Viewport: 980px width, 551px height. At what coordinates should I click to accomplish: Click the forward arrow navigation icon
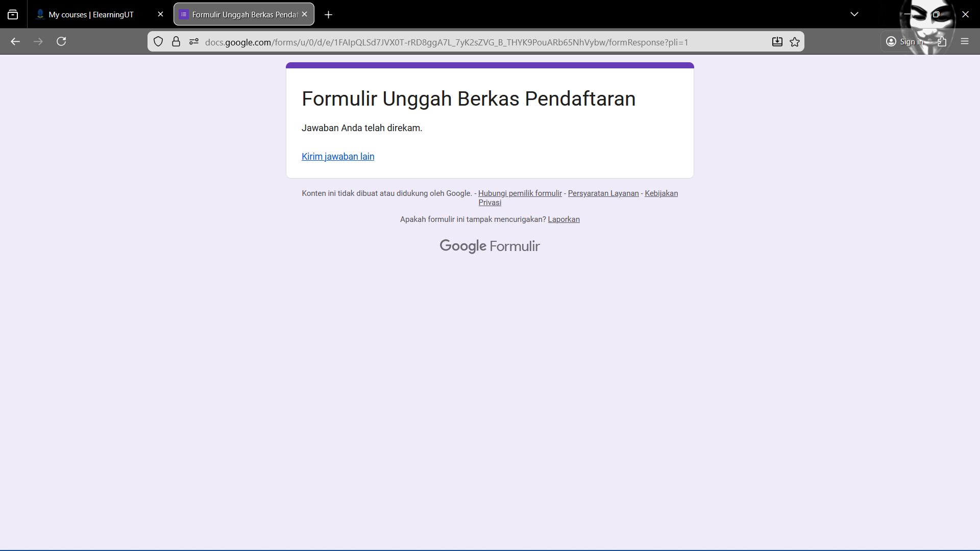pyautogui.click(x=38, y=41)
